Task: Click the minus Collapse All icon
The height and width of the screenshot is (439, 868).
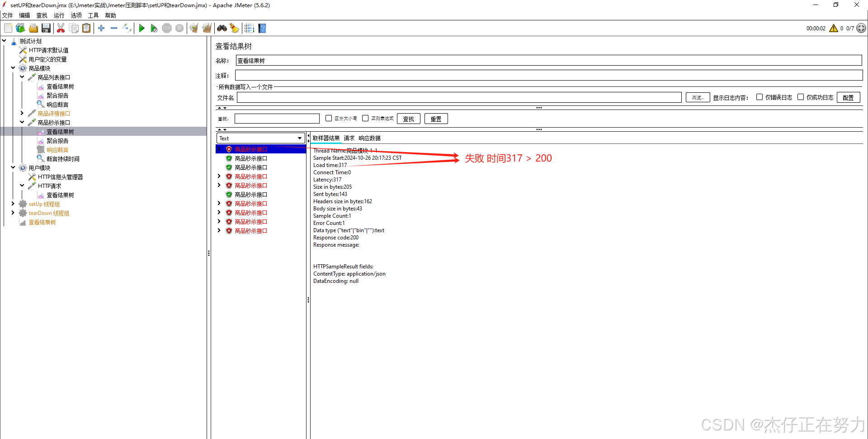Action: point(114,28)
